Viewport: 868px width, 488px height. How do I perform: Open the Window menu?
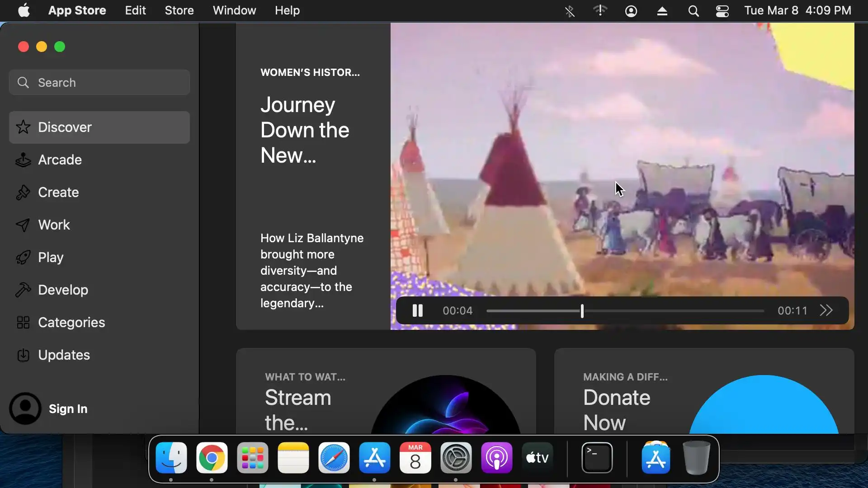(x=234, y=10)
